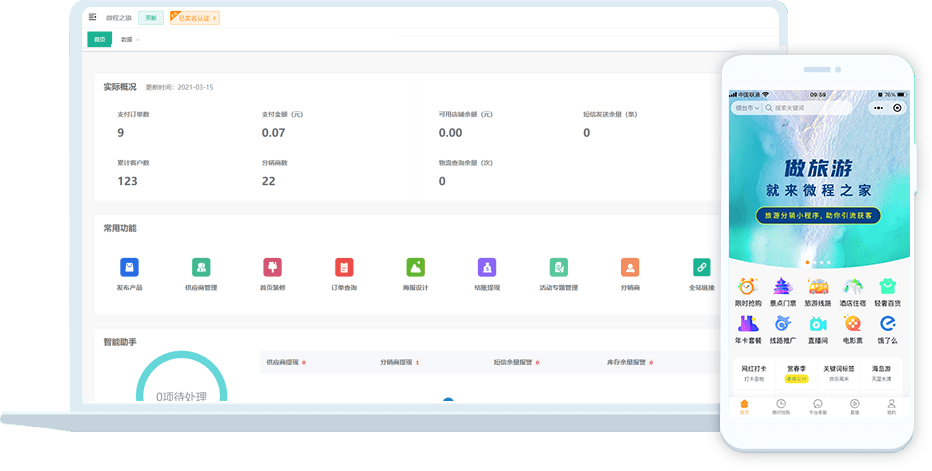The height and width of the screenshot is (471, 932).
Task: Click the 供应商提现 column link
Action: coord(285,362)
